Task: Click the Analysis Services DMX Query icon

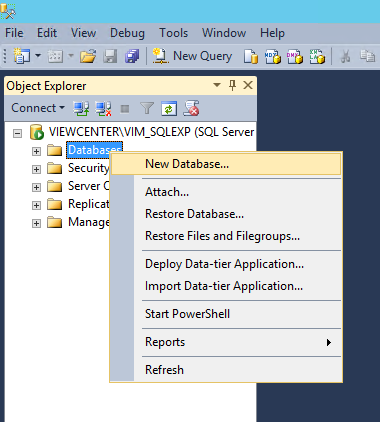Action: click(295, 56)
